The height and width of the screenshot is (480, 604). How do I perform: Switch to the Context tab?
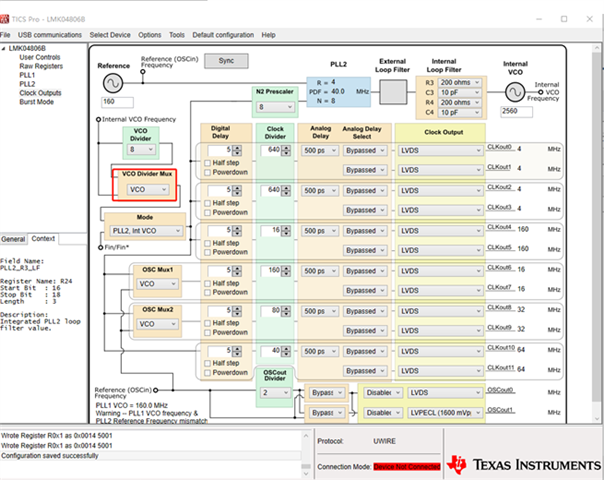(x=43, y=238)
